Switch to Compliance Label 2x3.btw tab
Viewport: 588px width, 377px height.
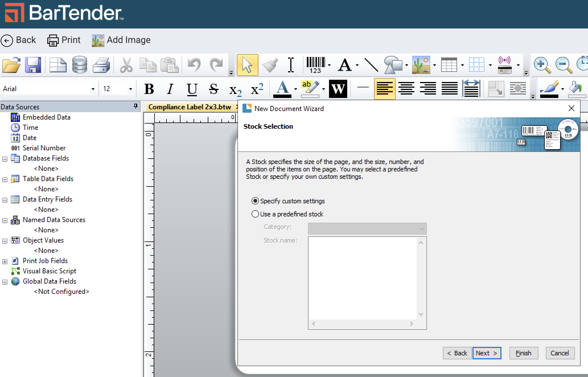[x=190, y=107]
